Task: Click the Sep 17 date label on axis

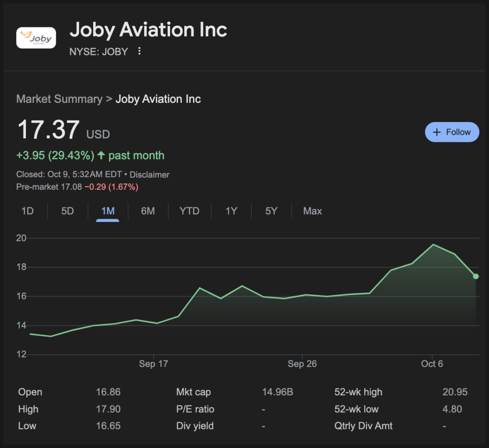Action: [x=153, y=364]
